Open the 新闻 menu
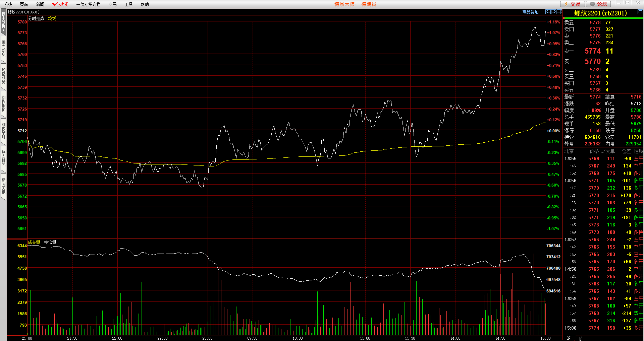This screenshot has width=644, height=341. point(40,4)
